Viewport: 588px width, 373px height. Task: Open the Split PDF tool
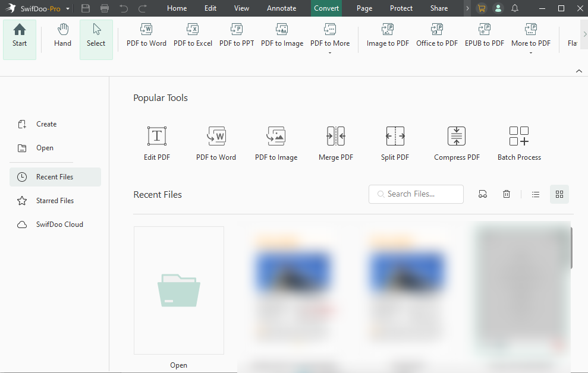(x=395, y=141)
